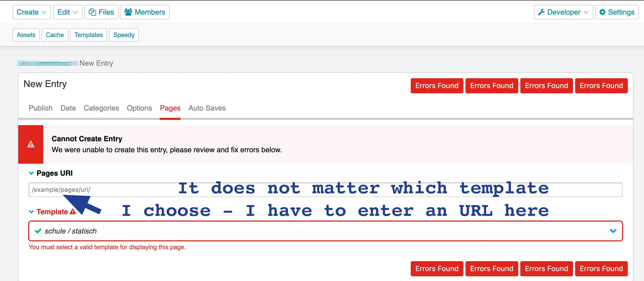Click the Developer wrench icon
Screen dimensions: 644x281
[x=541, y=12]
